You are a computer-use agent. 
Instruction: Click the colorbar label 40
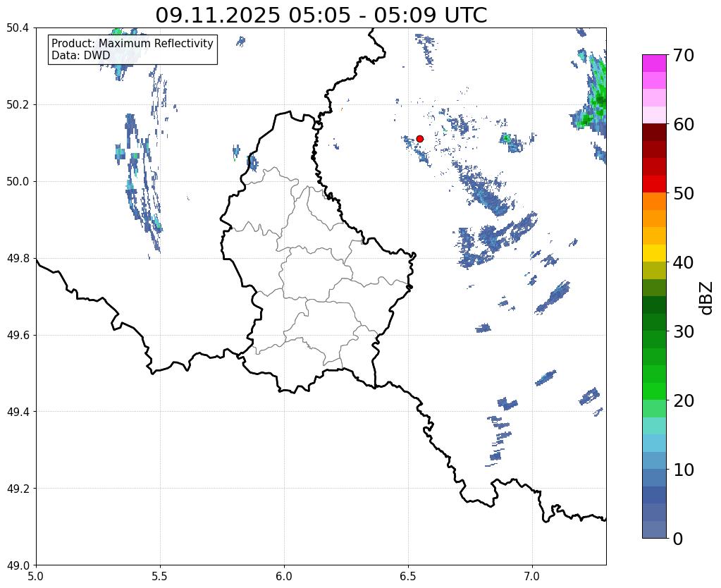(x=684, y=262)
